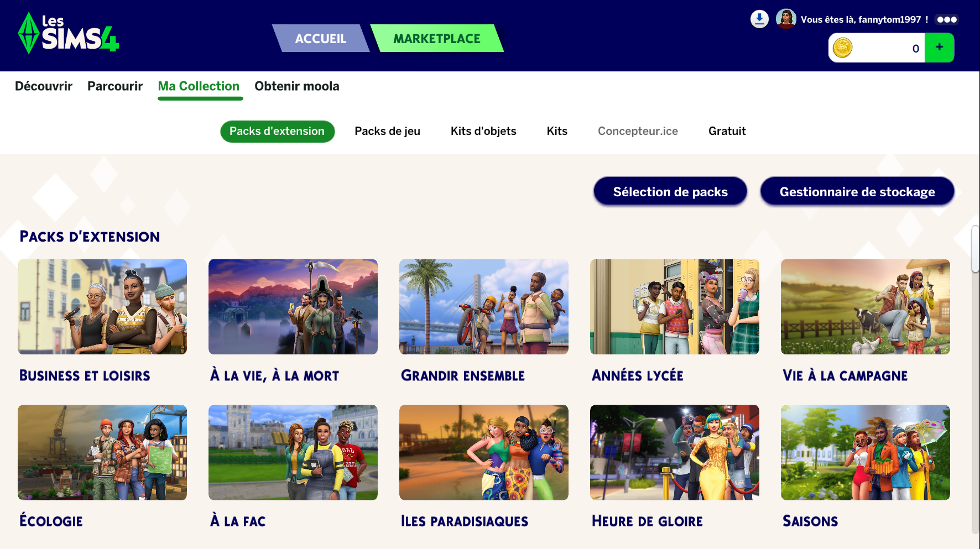Select the Gratuit filter

[x=727, y=131]
